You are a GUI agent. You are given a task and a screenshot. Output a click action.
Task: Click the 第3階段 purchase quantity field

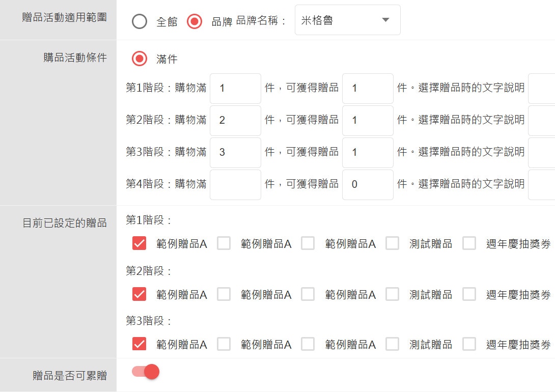[235, 152]
